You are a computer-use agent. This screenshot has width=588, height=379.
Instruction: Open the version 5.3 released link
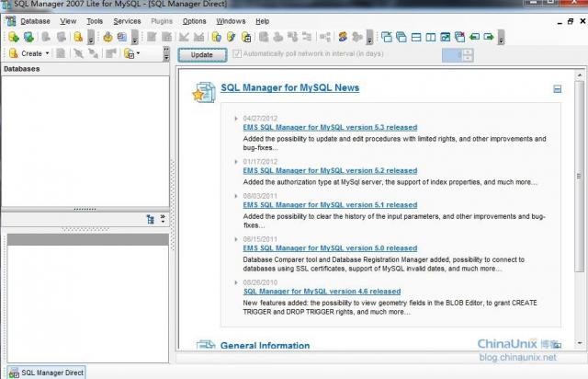click(x=329, y=128)
